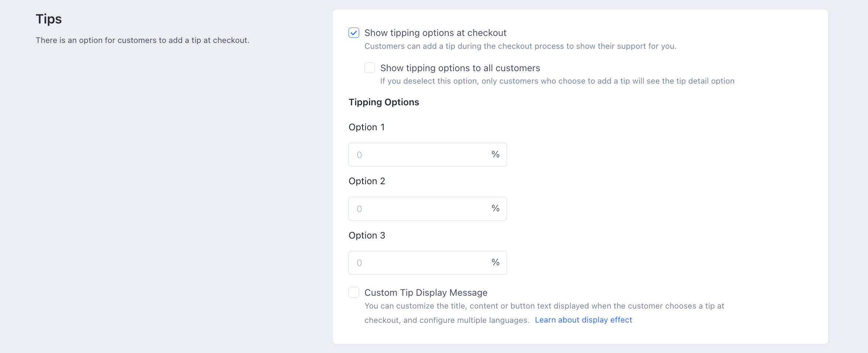Click the 'Show tipping options at checkout' label text
The image size is (868, 353).
[435, 33]
